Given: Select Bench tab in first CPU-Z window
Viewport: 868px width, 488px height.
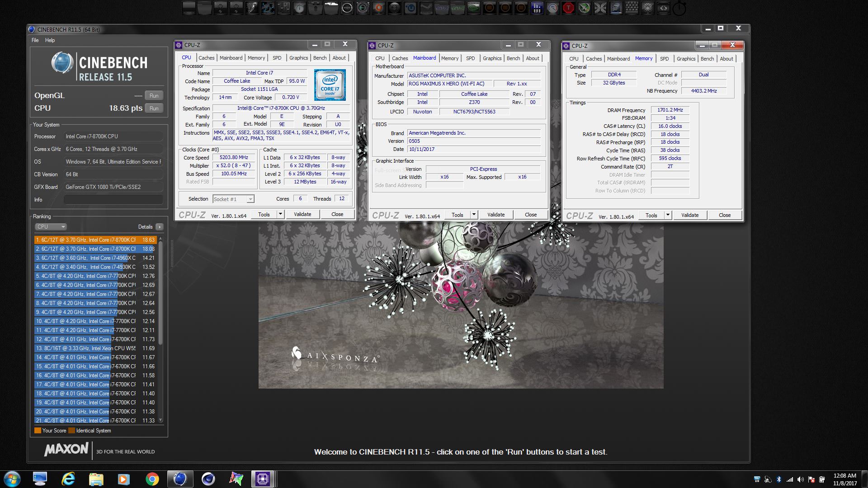Looking at the screenshot, I should 320,58.
